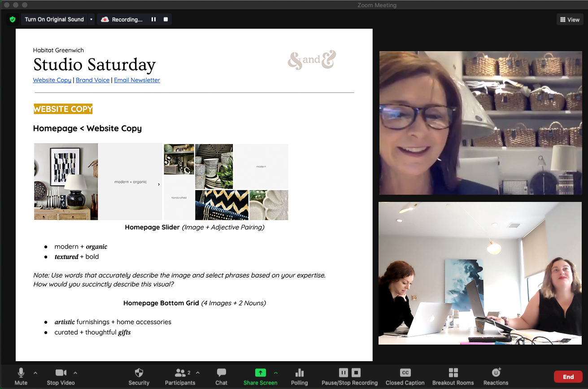Open Security shield options
588x389 pixels.
139,376
